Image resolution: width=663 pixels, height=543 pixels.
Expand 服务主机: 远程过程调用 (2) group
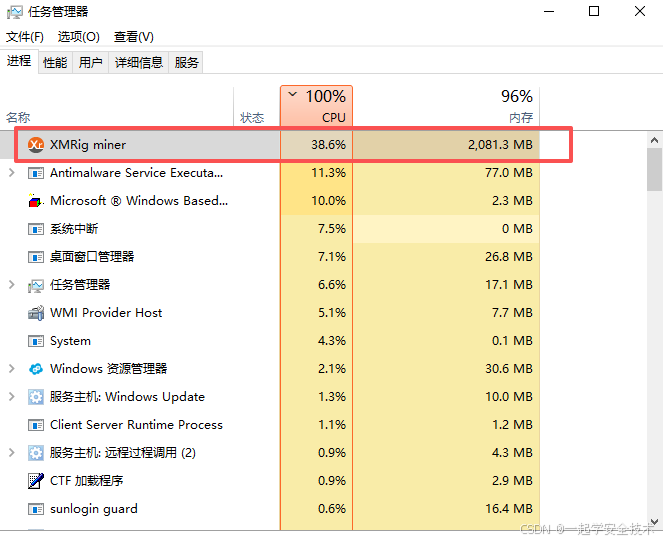pyautogui.click(x=12, y=452)
